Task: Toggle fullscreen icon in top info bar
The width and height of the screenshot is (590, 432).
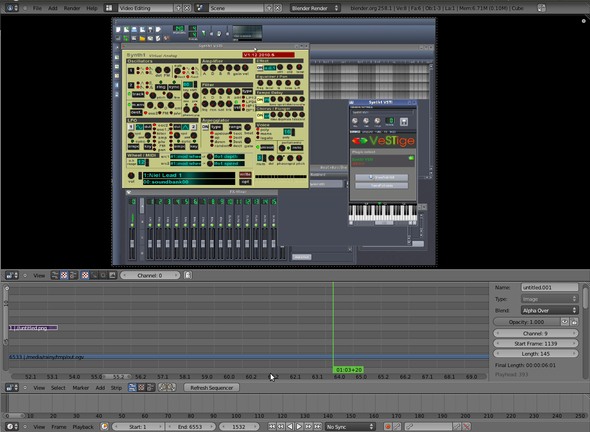Action: click(541, 8)
